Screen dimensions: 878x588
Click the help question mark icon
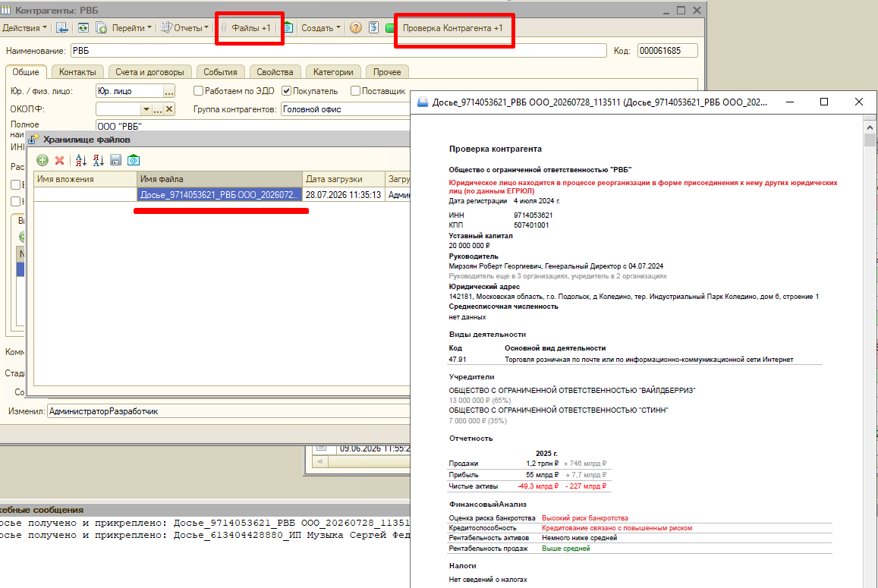(x=356, y=28)
